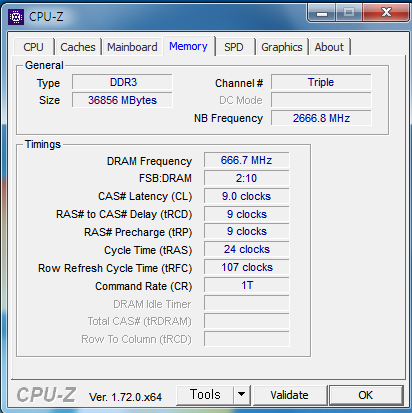This screenshot has width=412, height=413.
Task: Click the FSB:DRAM label
Action: [x=165, y=178]
